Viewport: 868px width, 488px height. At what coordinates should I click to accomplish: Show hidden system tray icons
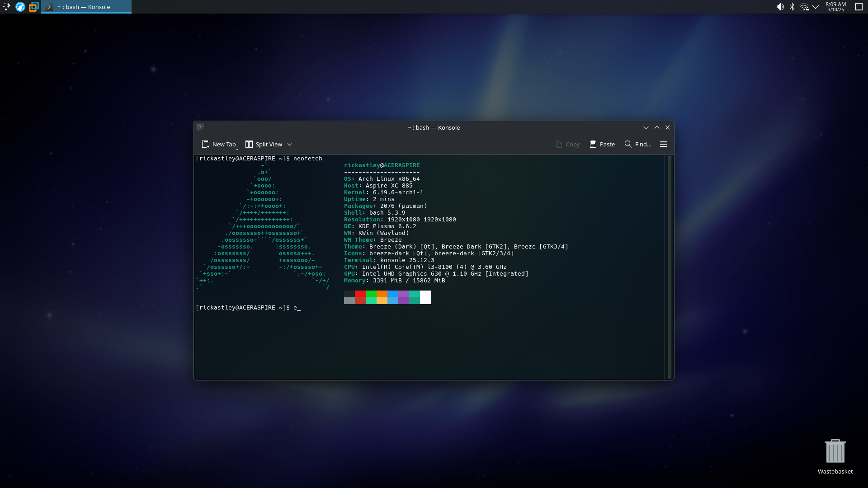tap(816, 7)
